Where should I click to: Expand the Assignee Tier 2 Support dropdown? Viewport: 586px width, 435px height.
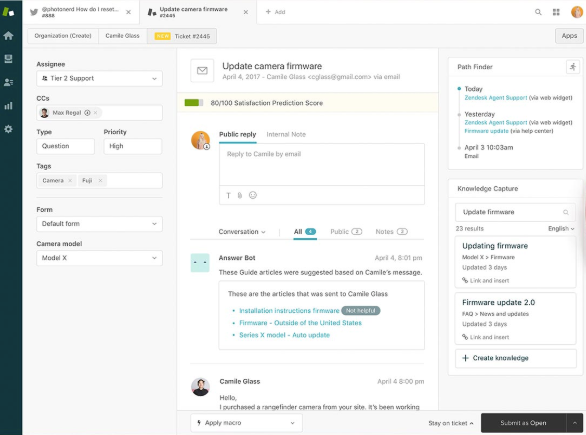[99, 78]
